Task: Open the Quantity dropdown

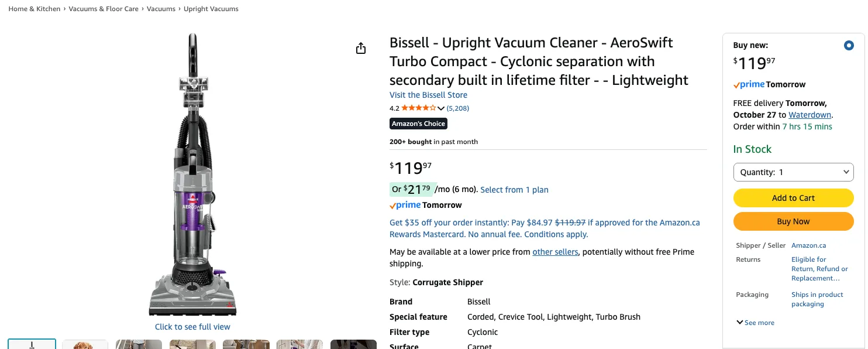Action: [x=794, y=172]
